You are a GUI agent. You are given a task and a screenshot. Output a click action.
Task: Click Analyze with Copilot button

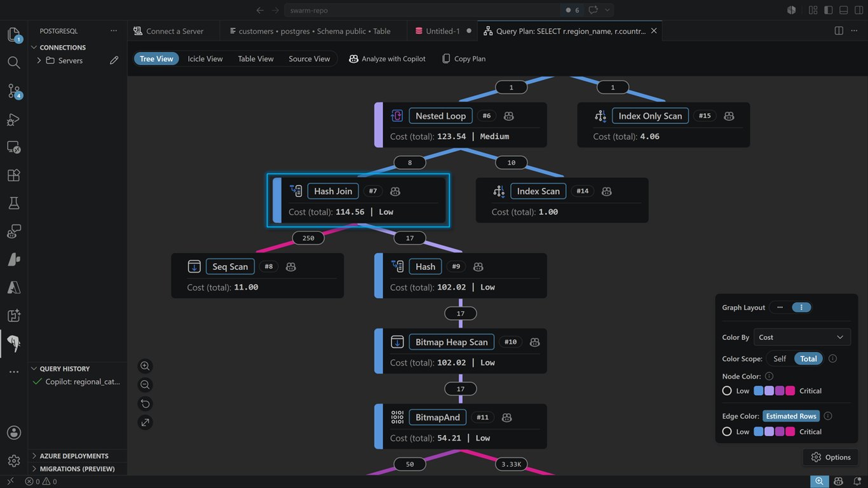click(x=387, y=58)
